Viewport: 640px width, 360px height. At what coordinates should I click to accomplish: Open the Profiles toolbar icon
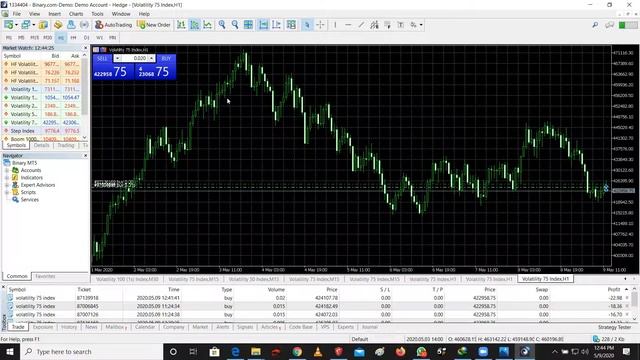tap(26, 25)
